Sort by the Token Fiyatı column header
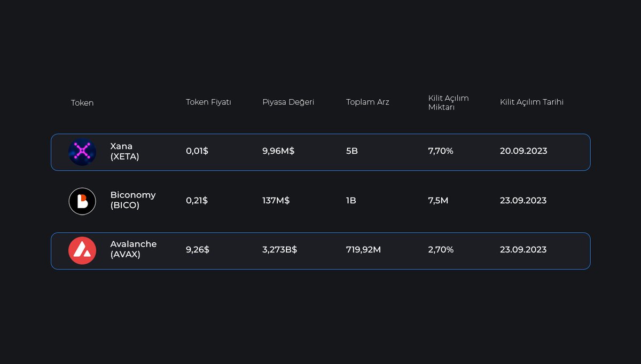This screenshot has height=364, width=641. (x=208, y=102)
